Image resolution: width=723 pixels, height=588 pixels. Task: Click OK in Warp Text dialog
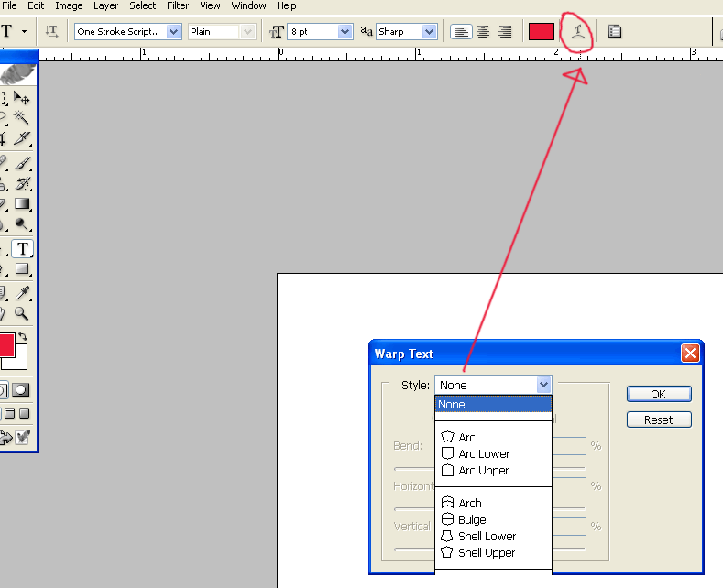tap(658, 394)
